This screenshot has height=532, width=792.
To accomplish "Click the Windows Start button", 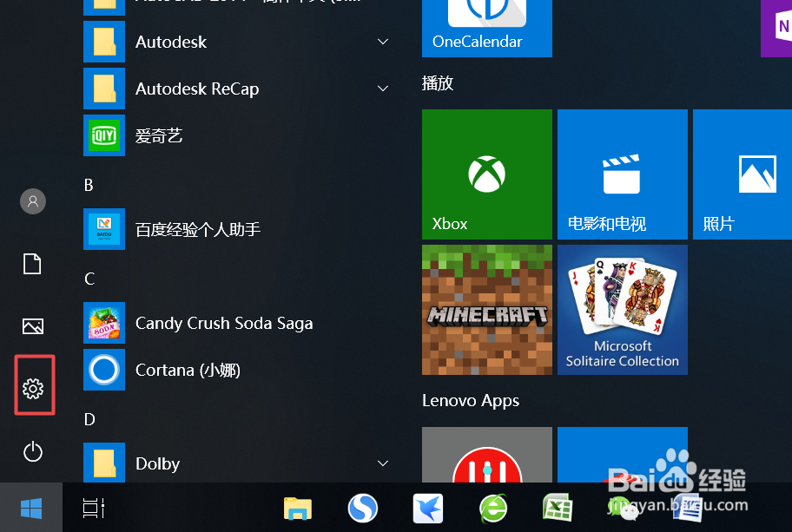I will click(31, 508).
